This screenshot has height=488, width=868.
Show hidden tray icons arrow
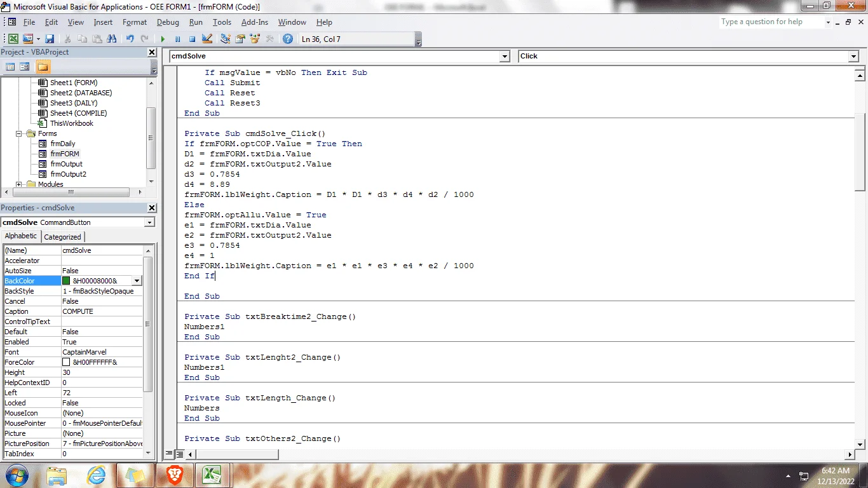[789, 475]
